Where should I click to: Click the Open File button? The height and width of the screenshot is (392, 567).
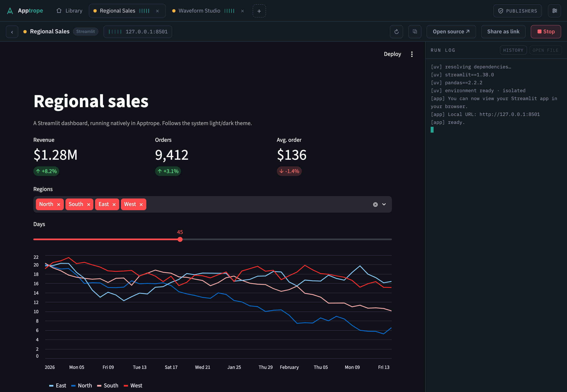(x=545, y=50)
